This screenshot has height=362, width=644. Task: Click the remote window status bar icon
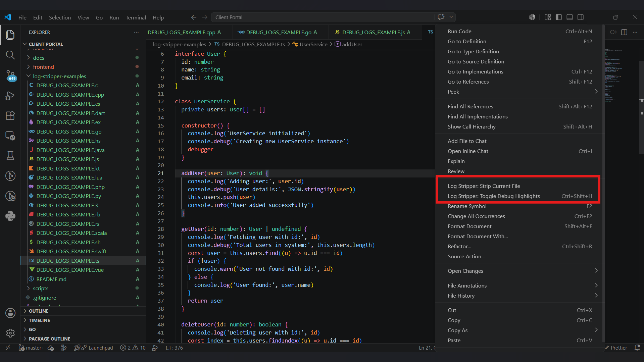[x=8, y=348]
